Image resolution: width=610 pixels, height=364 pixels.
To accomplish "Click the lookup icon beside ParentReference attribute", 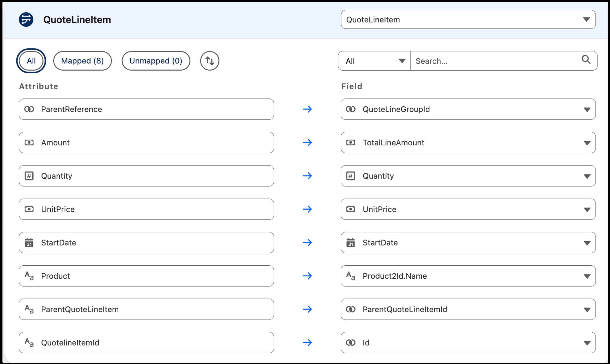I will click(x=29, y=109).
